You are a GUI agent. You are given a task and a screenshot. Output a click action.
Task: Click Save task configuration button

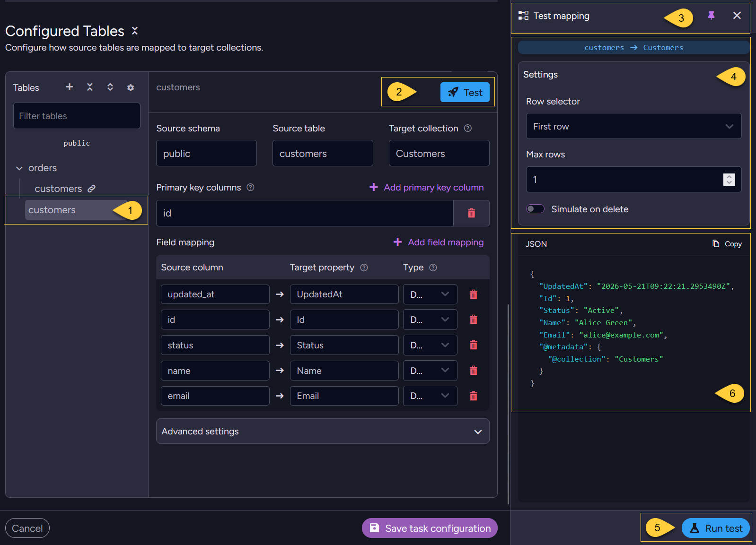click(x=430, y=528)
